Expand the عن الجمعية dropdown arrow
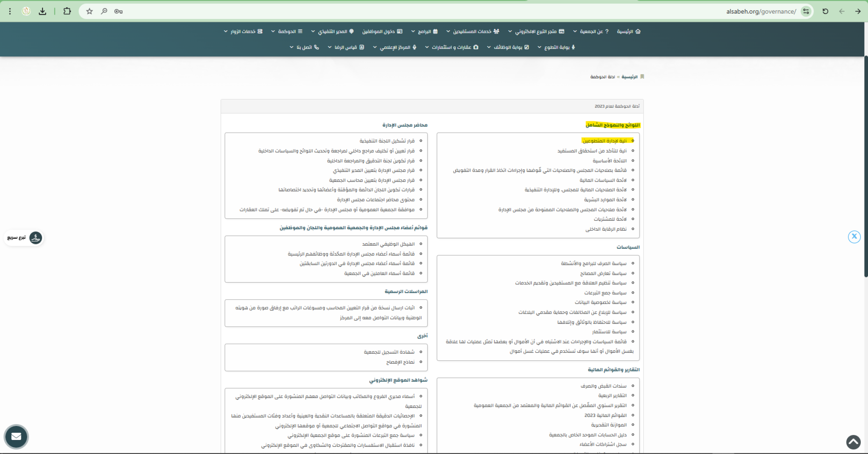868x454 pixels. [x=575, y=31]
